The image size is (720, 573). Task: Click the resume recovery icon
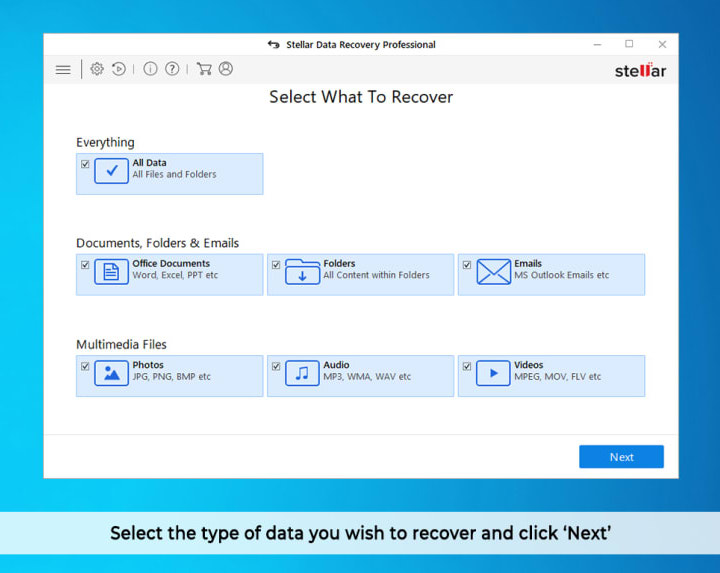pyautogui.click(x=119, y=69)
